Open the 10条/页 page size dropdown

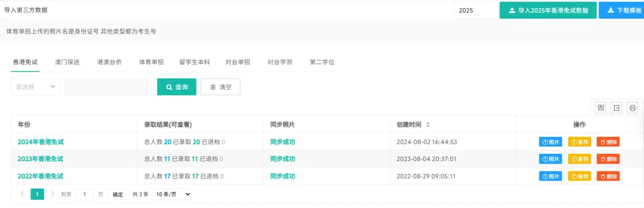(x=173, y=195)
